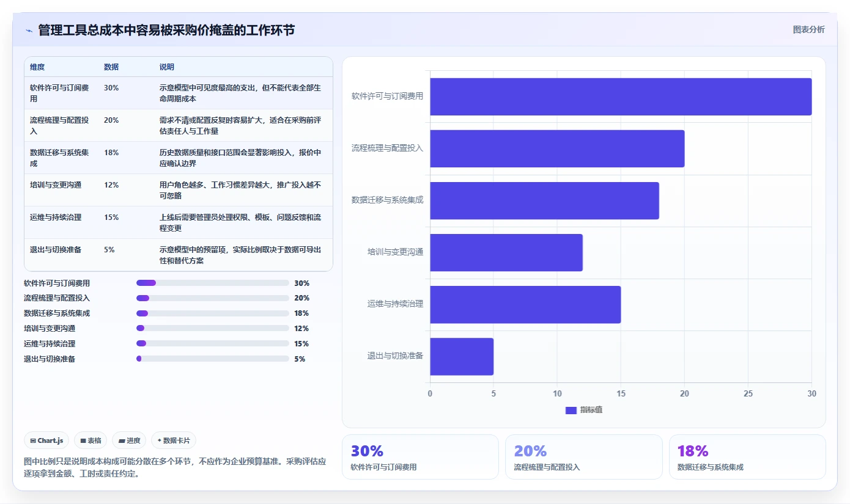Click the 30% value beside the top progress bar
850x504 pixels.
pyautogui.click(x=302, y=283)
